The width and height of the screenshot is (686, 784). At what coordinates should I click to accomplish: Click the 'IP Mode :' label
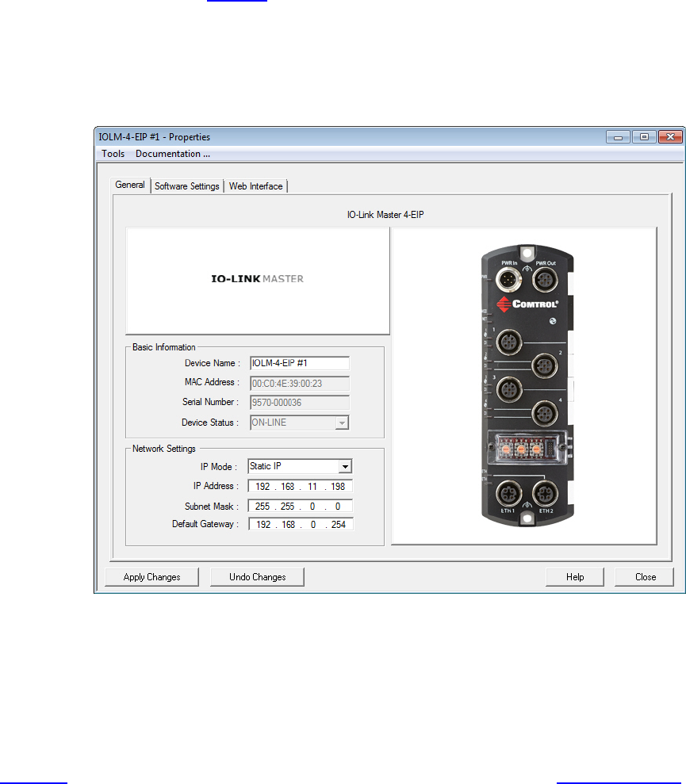219,467
